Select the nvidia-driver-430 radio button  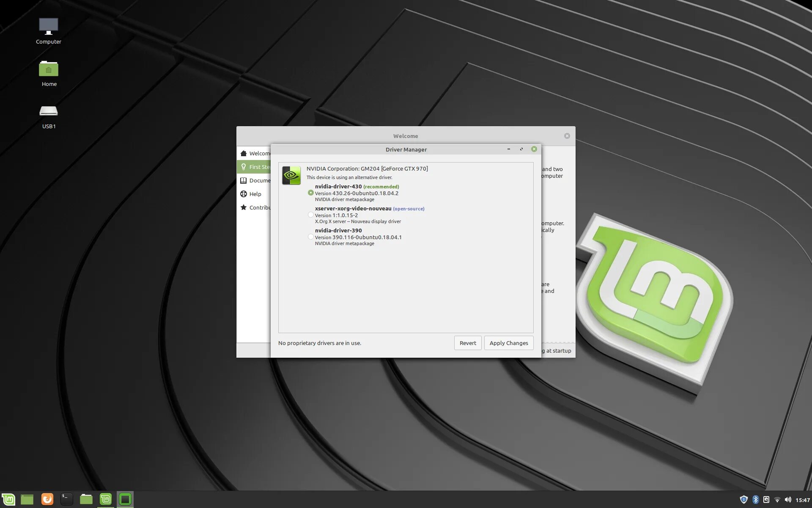click(x=311, y=193)
